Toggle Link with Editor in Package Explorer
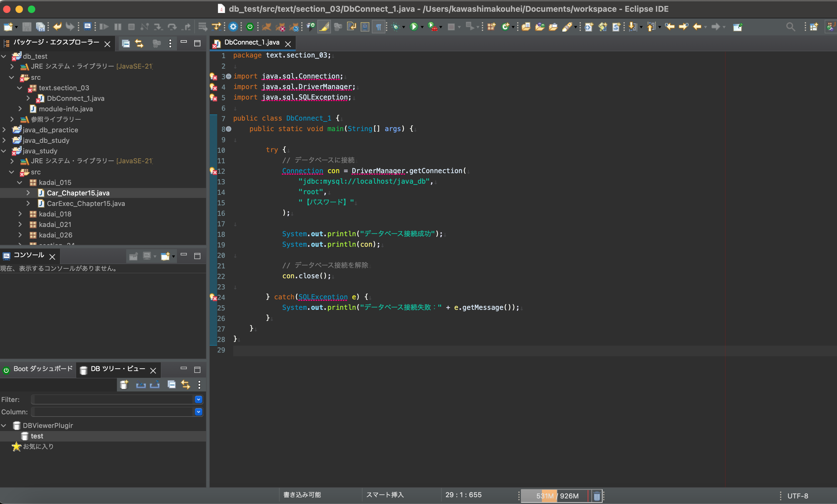The image size is (837, 504). (x=139, y=44)
